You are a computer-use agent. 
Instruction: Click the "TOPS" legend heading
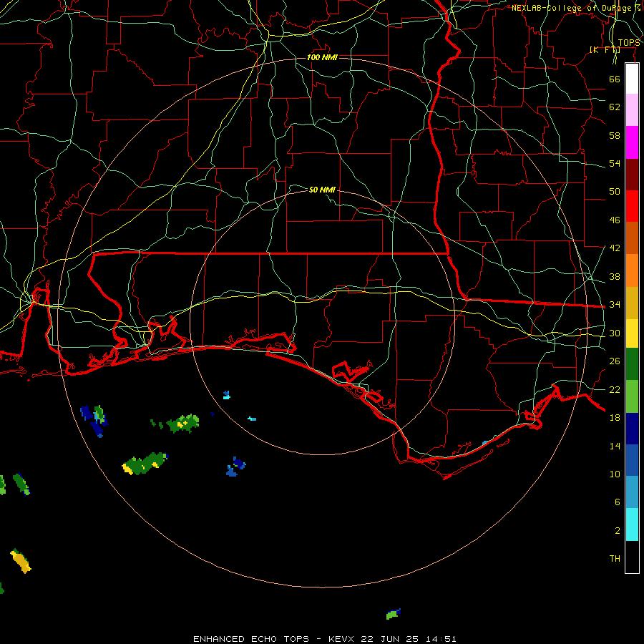629,43
